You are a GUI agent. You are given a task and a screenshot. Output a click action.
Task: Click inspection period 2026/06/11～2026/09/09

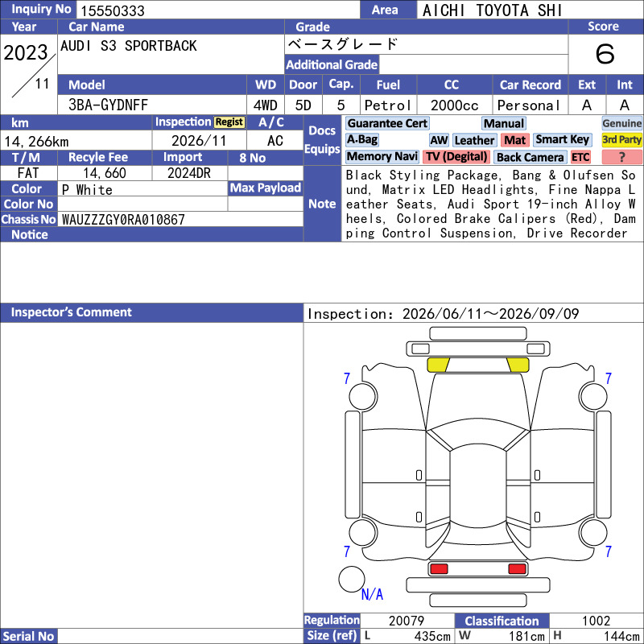click(x=490, y=314)
